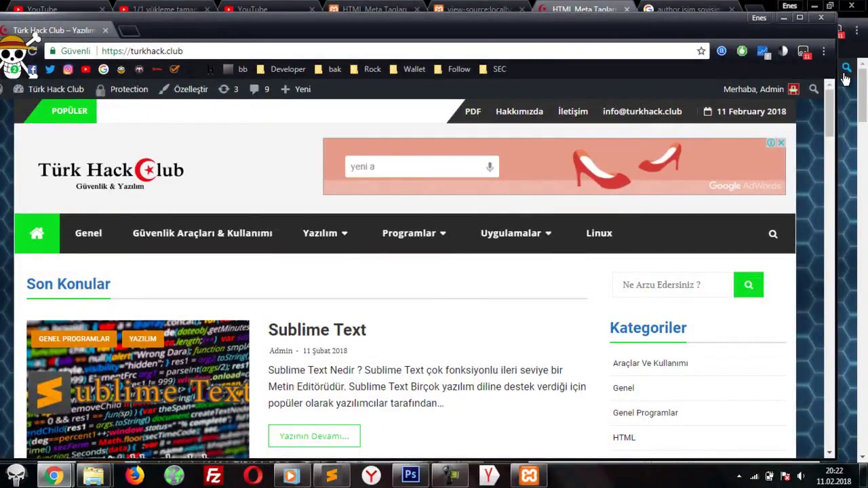The width and height of the screenshot is (868, 488).
Task: Open the Hakkımızda page link
Action: click(519, 111)
